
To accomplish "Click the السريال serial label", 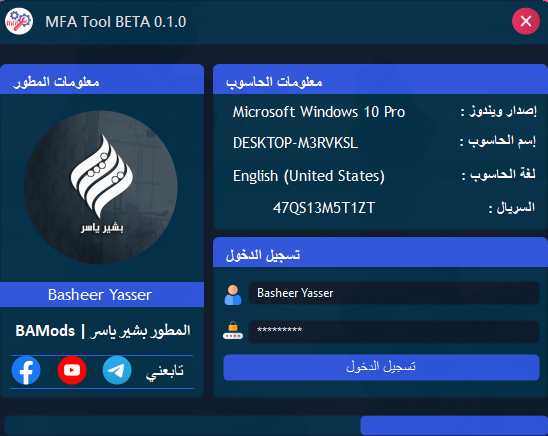I will pos(512,208).
